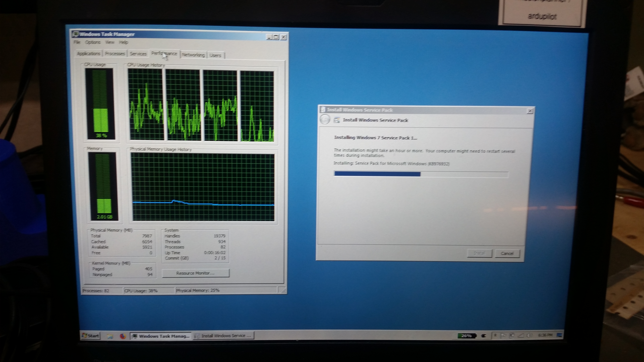Switch to the Applications tab

[89, 53]
